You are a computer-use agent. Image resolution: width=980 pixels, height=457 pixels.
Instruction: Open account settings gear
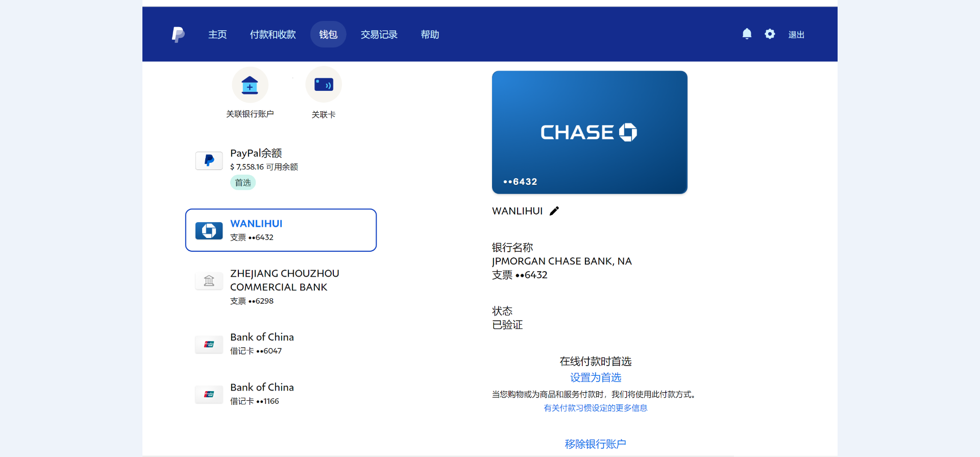click(770, 34)
